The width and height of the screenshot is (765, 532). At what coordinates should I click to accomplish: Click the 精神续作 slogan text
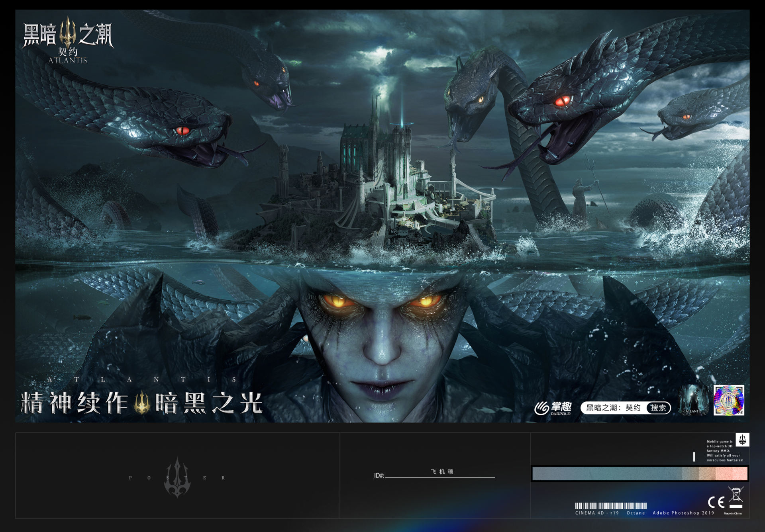pyautogui.click(x=74, y=403)
